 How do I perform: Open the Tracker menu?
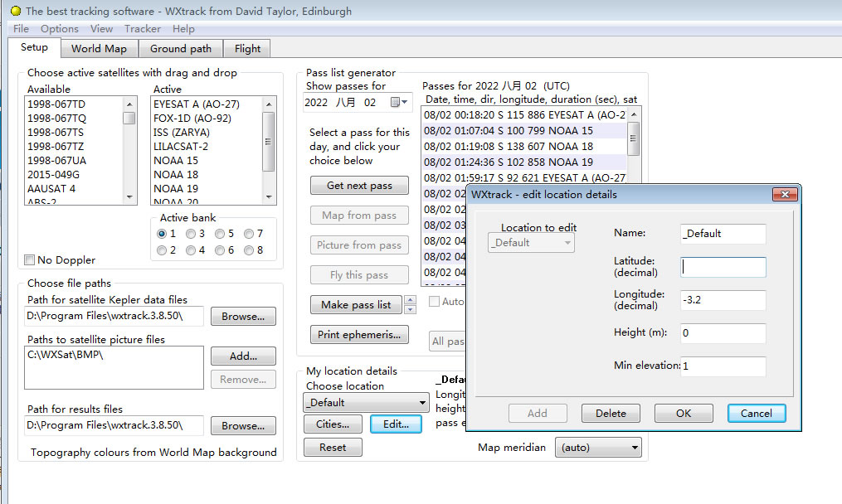tap(142, 29)
